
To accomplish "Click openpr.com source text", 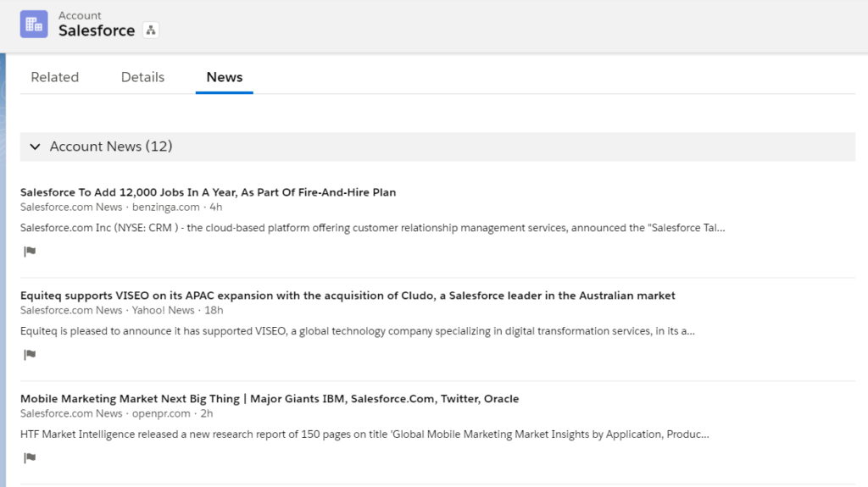I will pos(161,413).
